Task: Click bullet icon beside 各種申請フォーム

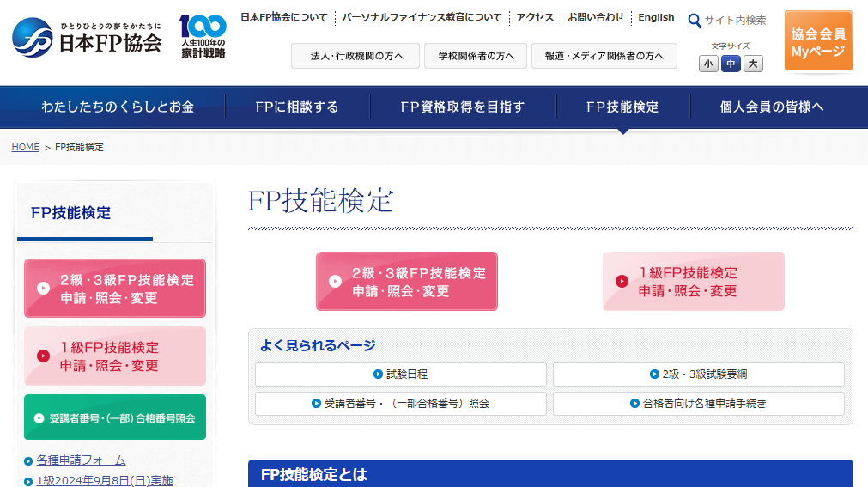Action: [28, 461]
